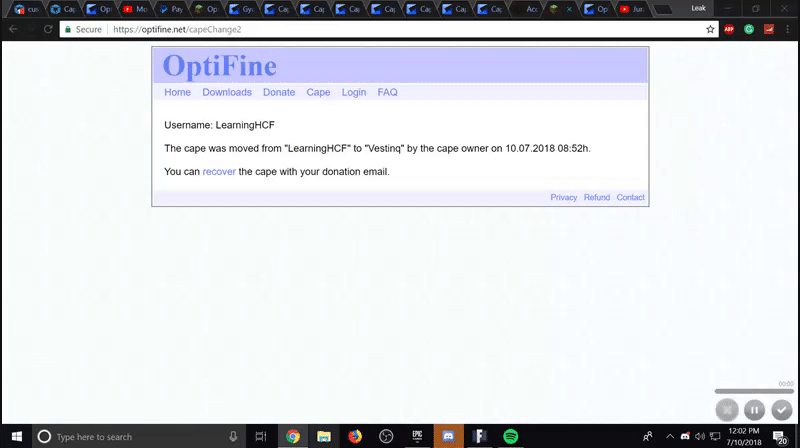This screenshot has height=448, width=800.
Task: Launch Firefox from the taskbar
Action: click(355, 436)
